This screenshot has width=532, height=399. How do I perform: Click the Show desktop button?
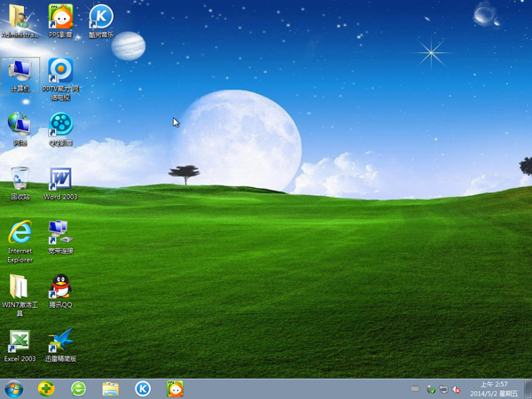[x=528, y=389]
